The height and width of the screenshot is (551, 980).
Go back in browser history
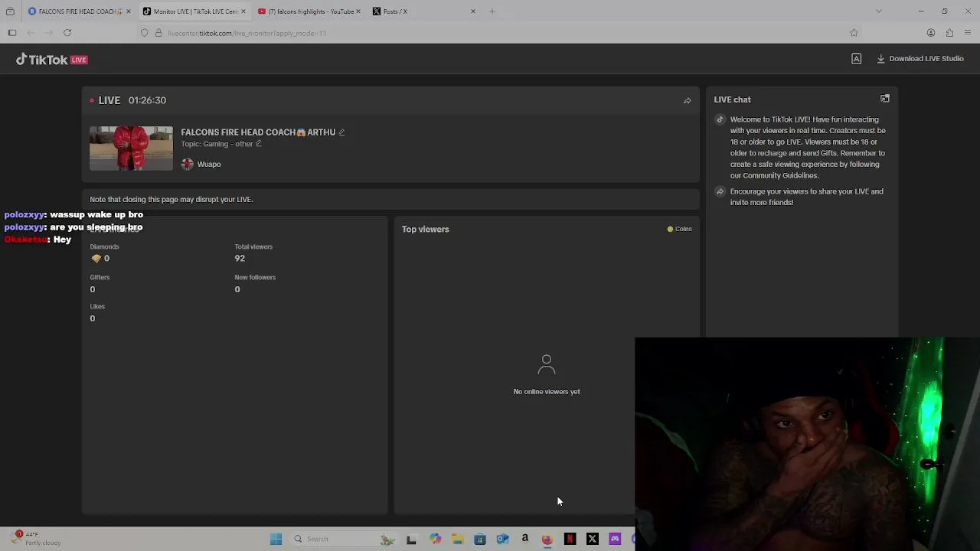(31, 33)
